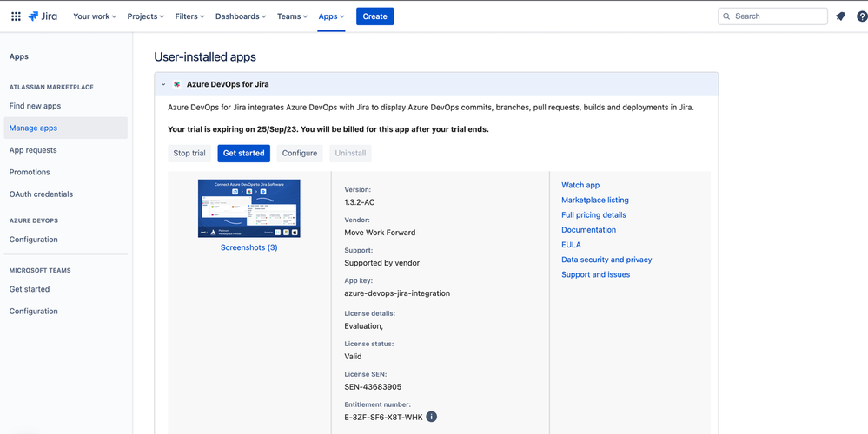Open the Screenshots (3) link

(x=249, y=247)
